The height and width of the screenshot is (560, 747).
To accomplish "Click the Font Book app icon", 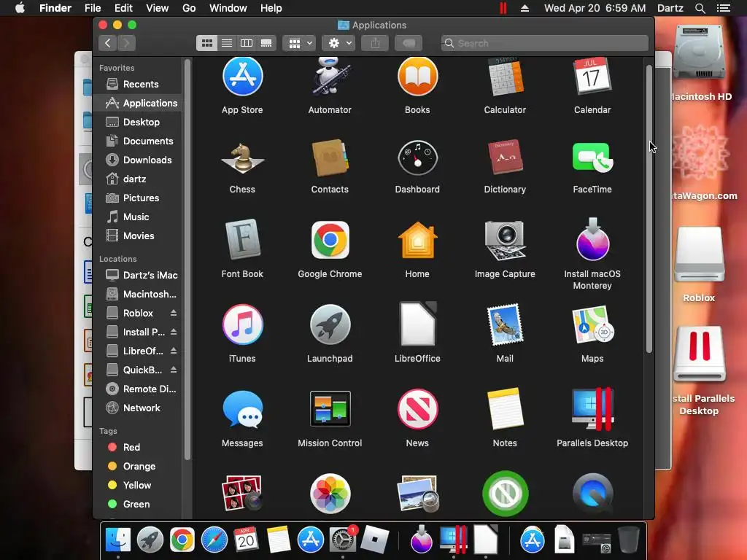I will [x=242, y=239].
